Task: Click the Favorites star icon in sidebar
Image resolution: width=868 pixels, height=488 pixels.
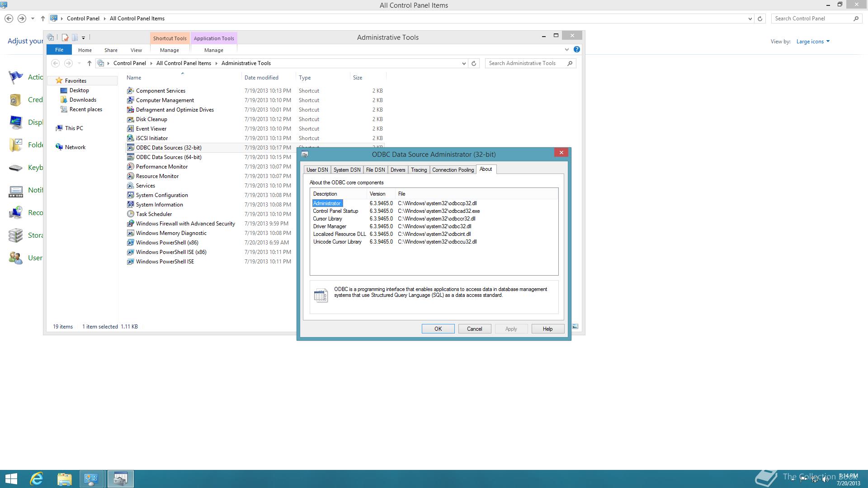Action: click(x=59, y=80)
